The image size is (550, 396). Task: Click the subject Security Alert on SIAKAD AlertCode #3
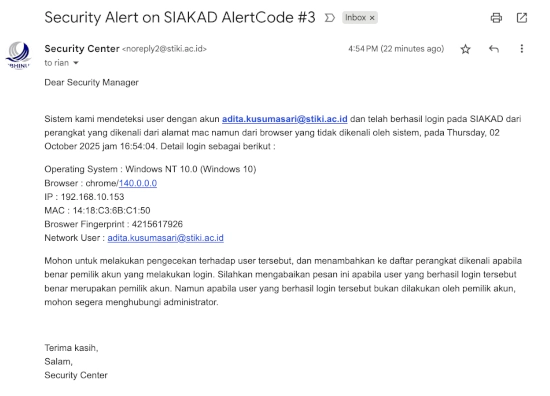tap(180, 18)
